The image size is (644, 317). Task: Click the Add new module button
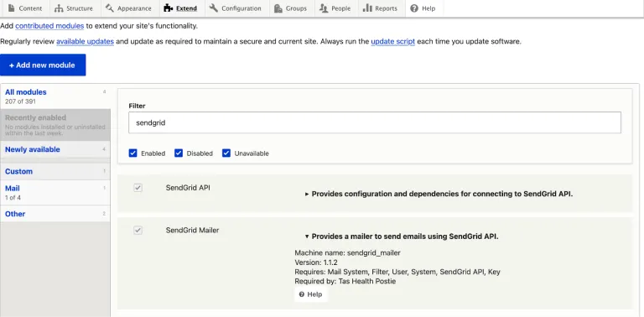coord(43,65)
